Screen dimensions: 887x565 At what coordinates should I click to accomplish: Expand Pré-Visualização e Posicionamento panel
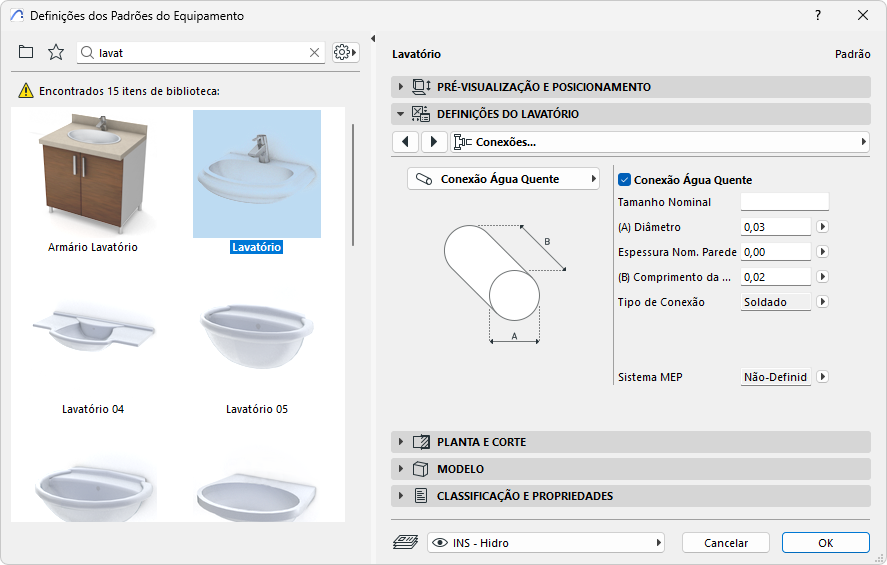(x=402, y=87)
